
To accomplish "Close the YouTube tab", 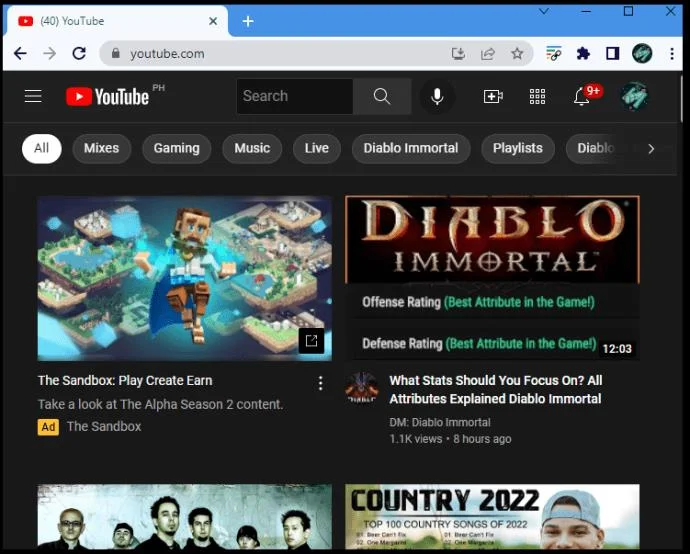I will click(213, 21).
